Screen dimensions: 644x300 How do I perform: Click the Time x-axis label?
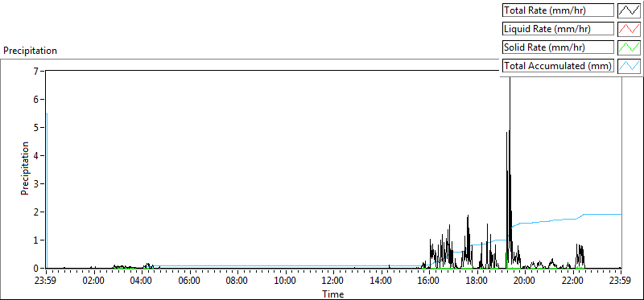click(333, 294)
